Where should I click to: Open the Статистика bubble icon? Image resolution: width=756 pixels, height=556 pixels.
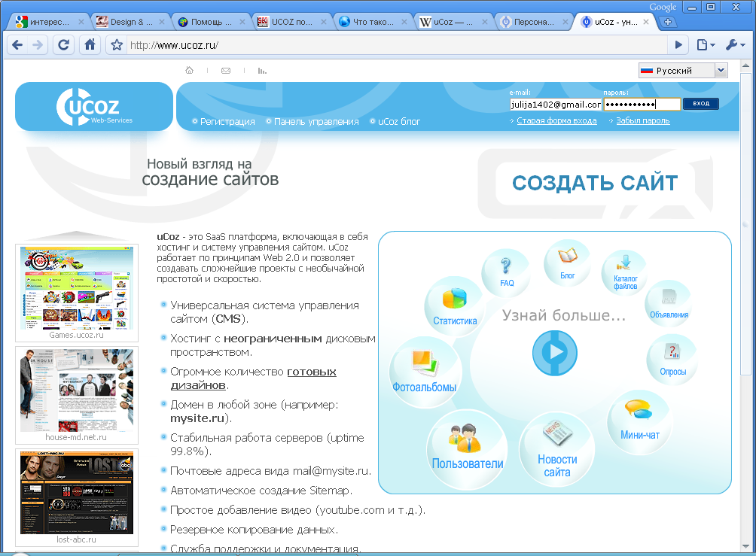(454, 305)
